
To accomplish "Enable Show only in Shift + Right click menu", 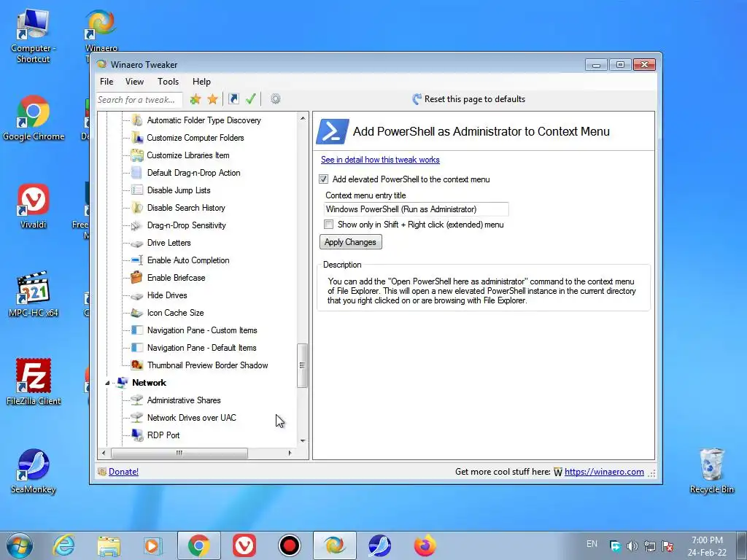I will 329,225.
